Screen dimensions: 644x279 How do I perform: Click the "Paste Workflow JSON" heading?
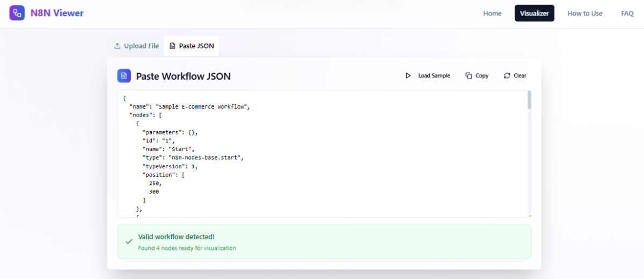click(183, 76)
